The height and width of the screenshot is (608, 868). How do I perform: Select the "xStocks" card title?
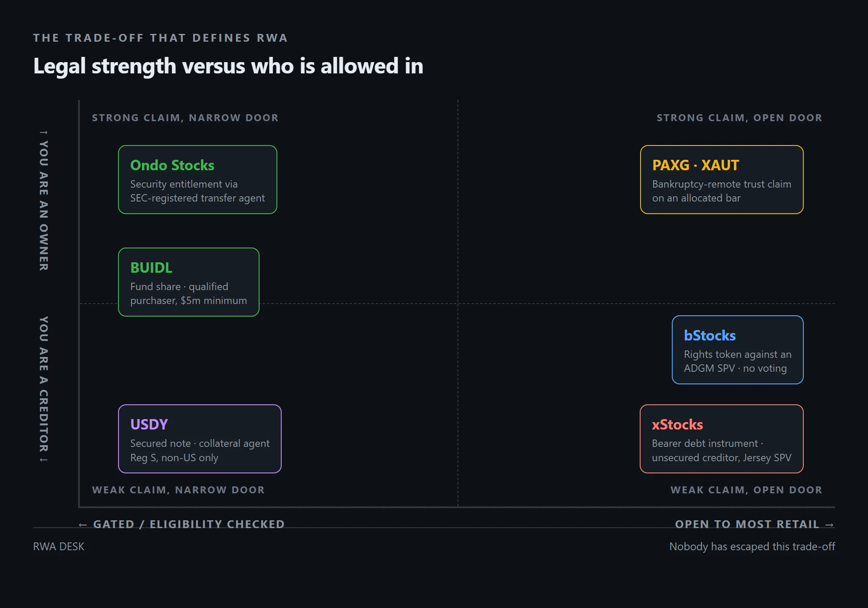click(x=677, y=425)
